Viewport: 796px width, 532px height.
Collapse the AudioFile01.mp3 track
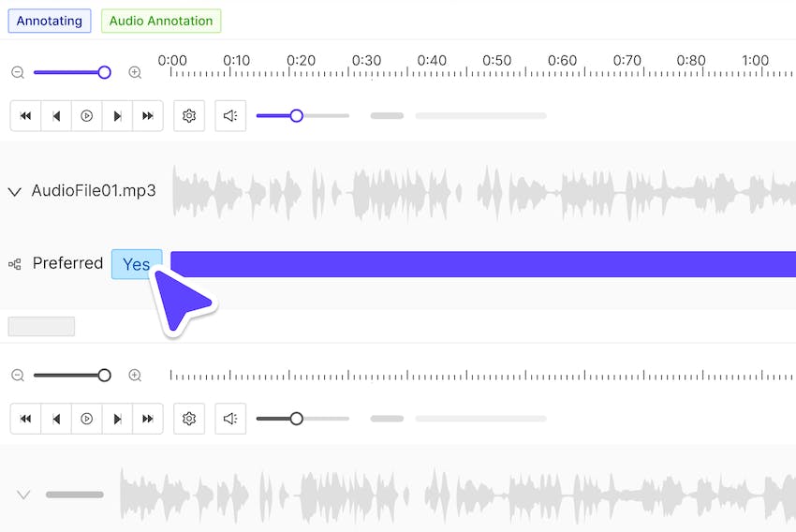(x=15, y=192)
